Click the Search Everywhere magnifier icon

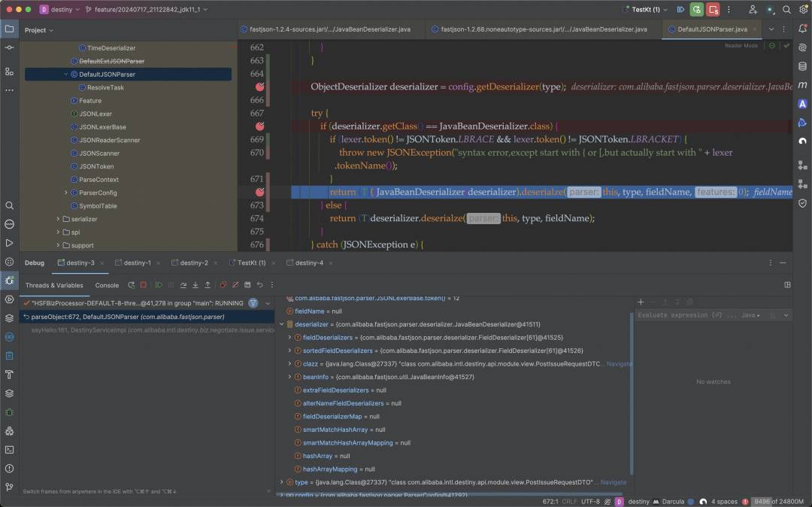click(x=786, y=9)
